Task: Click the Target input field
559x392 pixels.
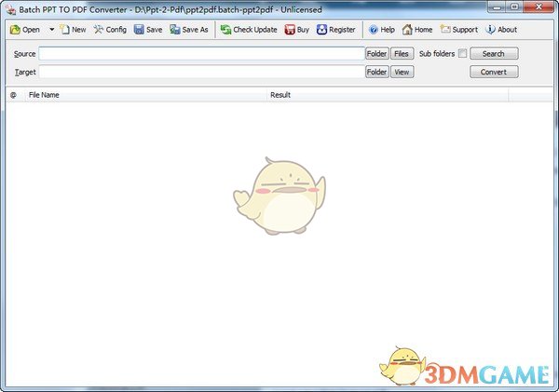Action: coord(202,72)
